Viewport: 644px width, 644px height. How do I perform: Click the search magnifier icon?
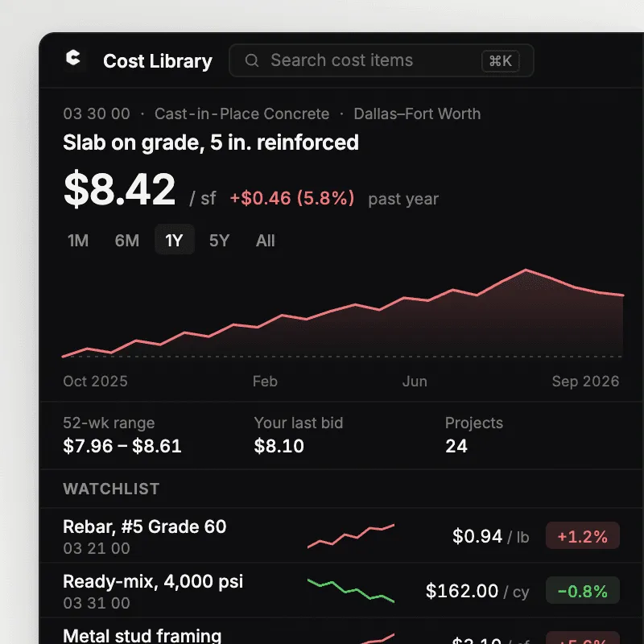point(252,60)
